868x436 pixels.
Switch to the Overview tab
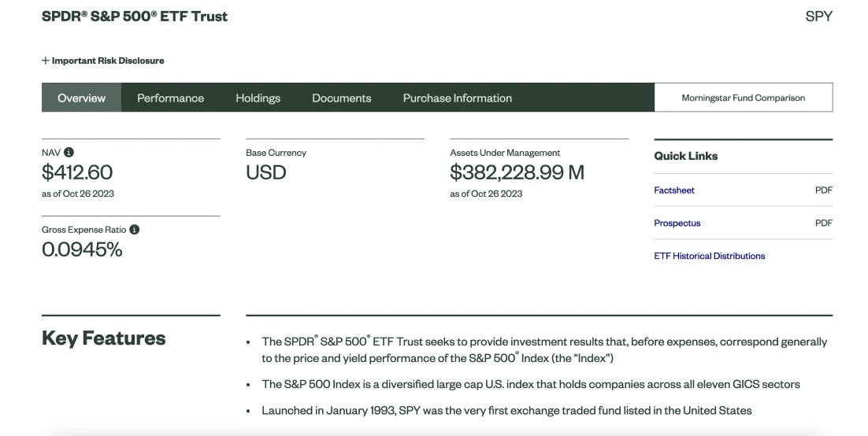[81, 98]
